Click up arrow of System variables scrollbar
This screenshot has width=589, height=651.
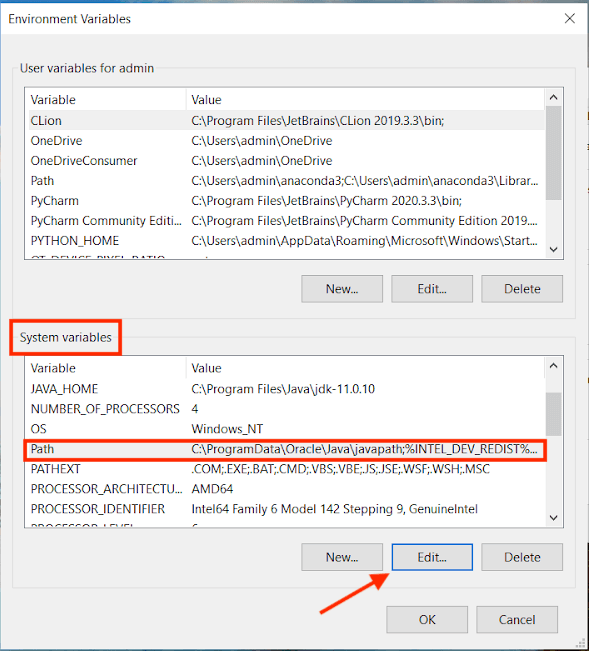click(x=553, y=365)
